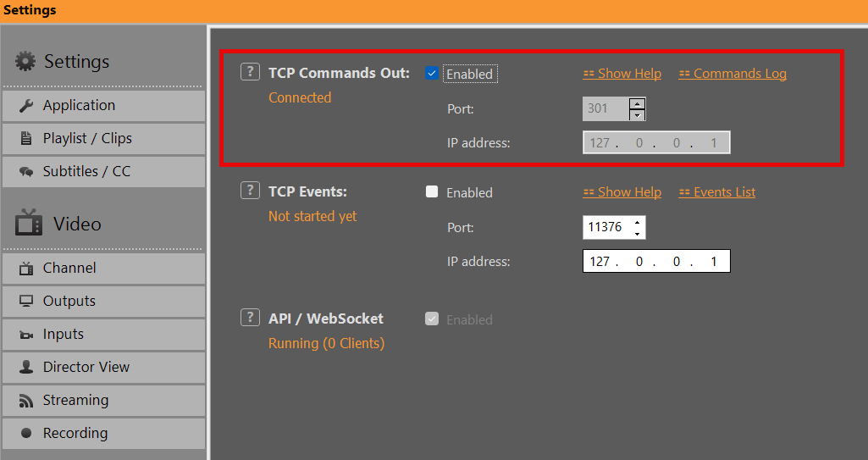This screenshot has width=868, height=460.
Task: Open the TCP Events Show Help link
Action: tap(622, 192)
